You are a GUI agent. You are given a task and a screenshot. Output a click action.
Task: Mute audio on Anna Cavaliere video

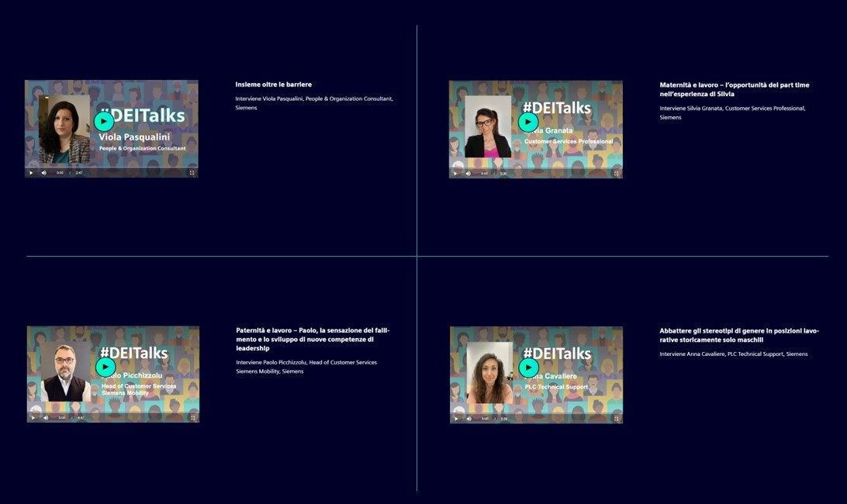tap(468, 419)
